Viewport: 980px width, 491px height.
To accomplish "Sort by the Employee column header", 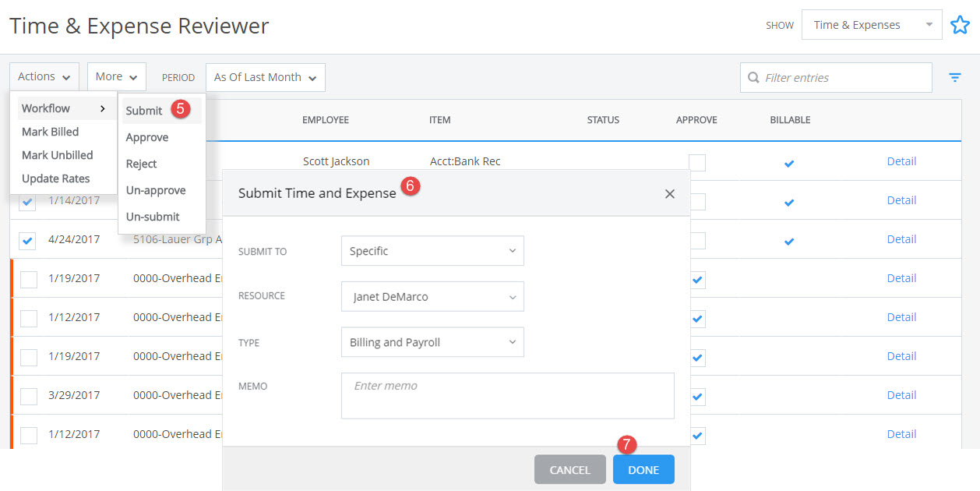I will (x=326, y=120).
